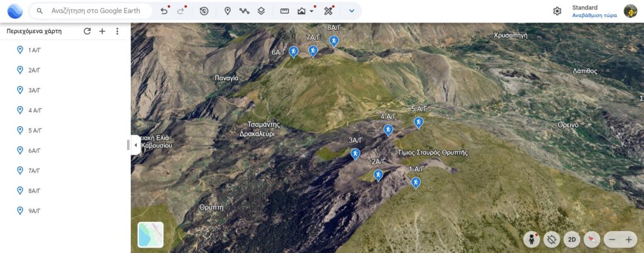Expand the terrain tool dropdown arrow
The height and width of the screenshot is (253, 644).
point(312,11)
